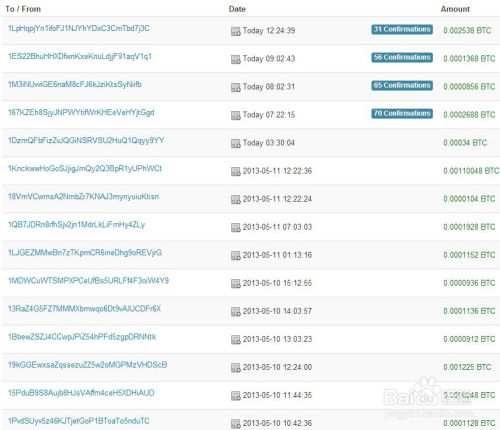This screenshot has width=500, height=430.
Task: Open address starting with 1MDWCuWTSMPXPC
Action: tap(88, 281)
